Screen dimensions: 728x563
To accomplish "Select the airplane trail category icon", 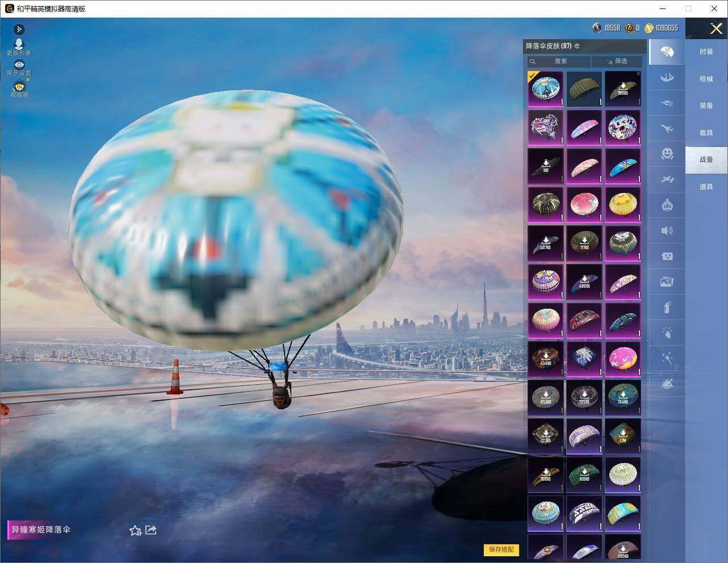I will (x=667, y=128).
